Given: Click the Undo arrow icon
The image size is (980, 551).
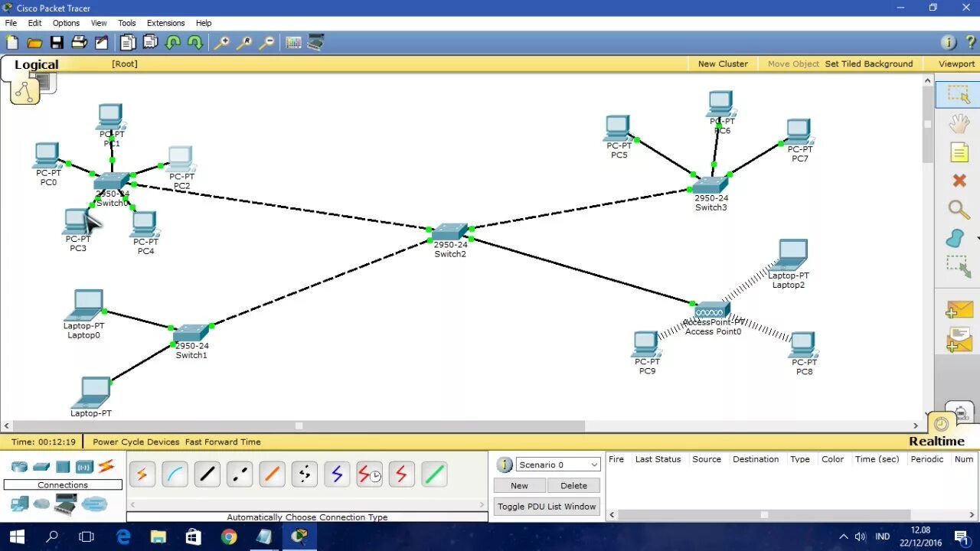Looking at the screenshot, I should pos(173,43).
